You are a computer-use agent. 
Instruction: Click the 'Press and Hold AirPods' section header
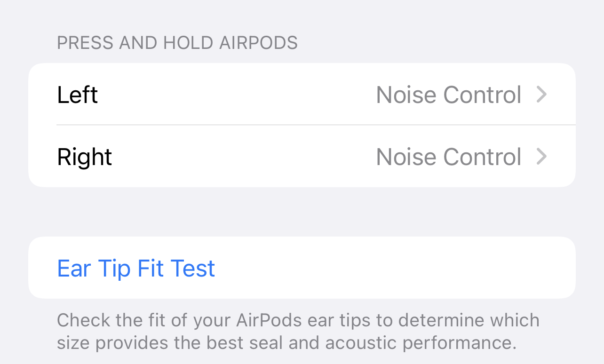177,43
